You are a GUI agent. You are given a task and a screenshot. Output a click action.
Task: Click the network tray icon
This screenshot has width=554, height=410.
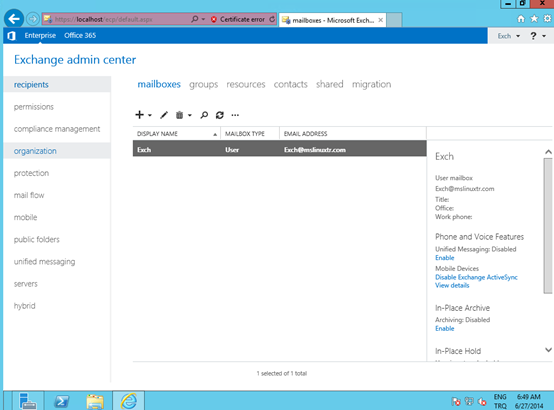click(469, 401)
